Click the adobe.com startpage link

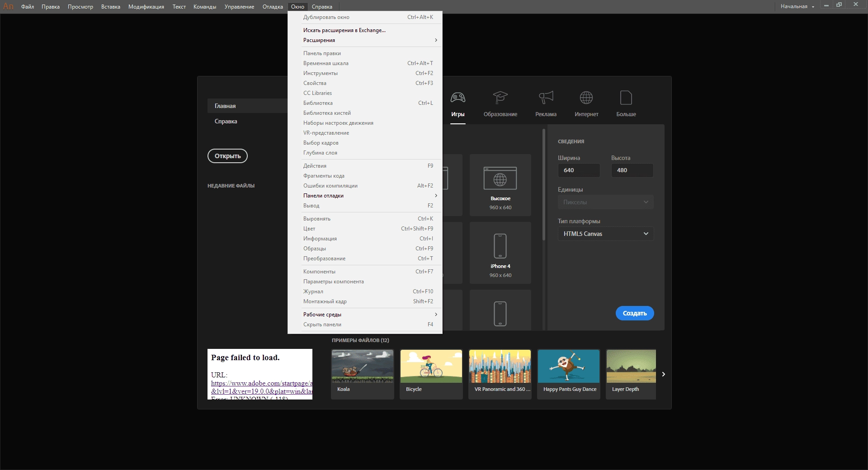point(261,387)
